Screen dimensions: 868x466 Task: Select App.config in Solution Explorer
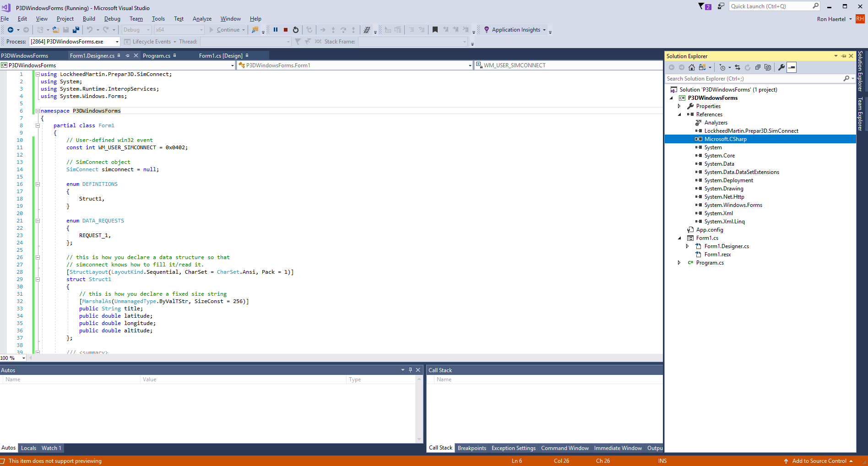pos(710,230)
